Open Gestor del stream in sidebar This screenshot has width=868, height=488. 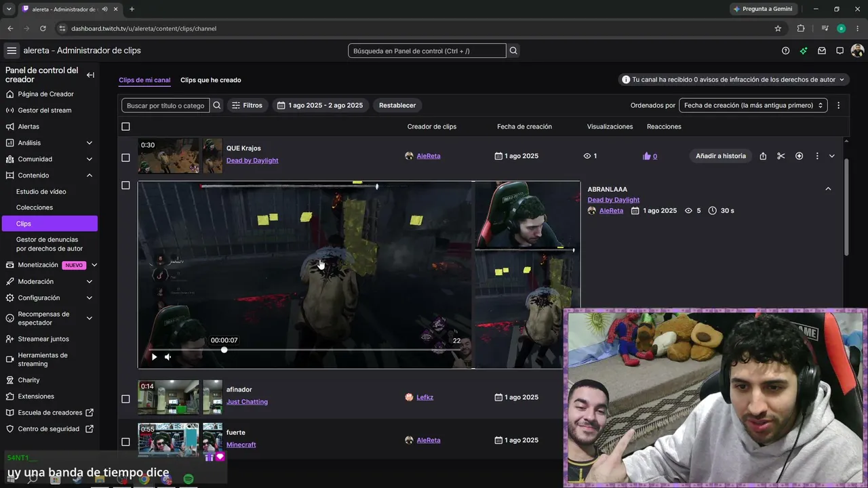(45, 110)
